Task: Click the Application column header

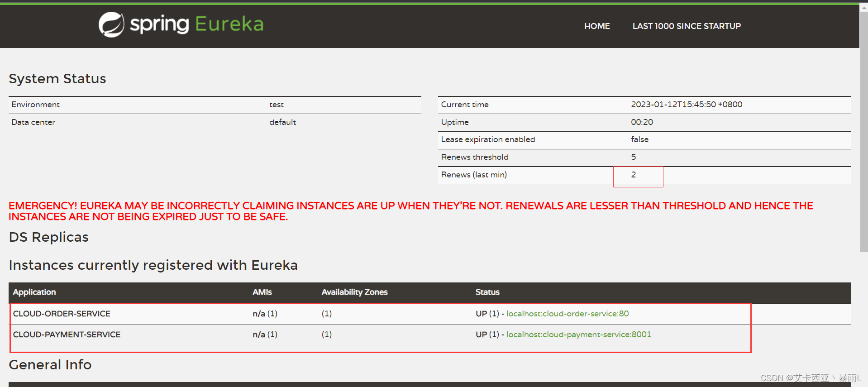Action: click(x=34, y=292)
